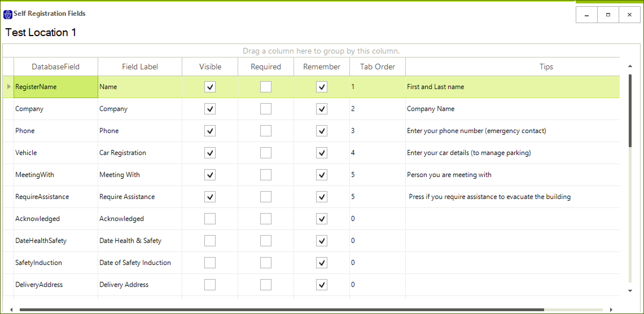
Task: Click the RegisterName row indicator arrow
Action: pyautogui.click(x=9, y=87)
